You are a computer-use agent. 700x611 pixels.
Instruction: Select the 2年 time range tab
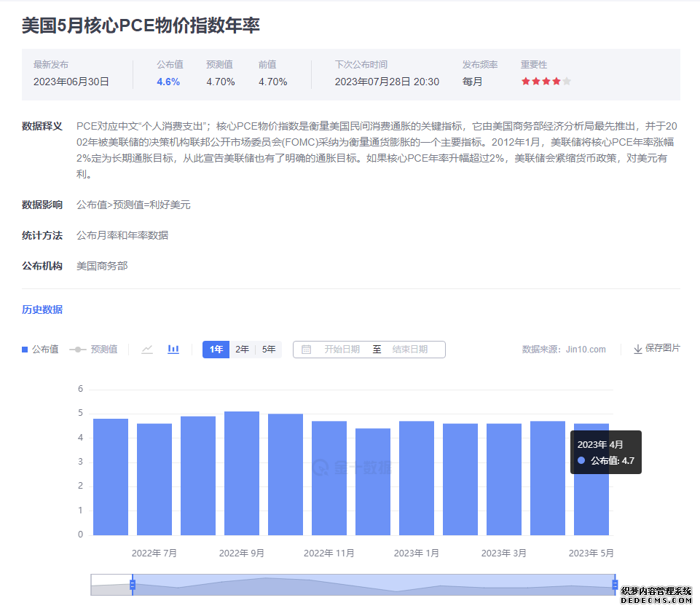coord(242,350)
